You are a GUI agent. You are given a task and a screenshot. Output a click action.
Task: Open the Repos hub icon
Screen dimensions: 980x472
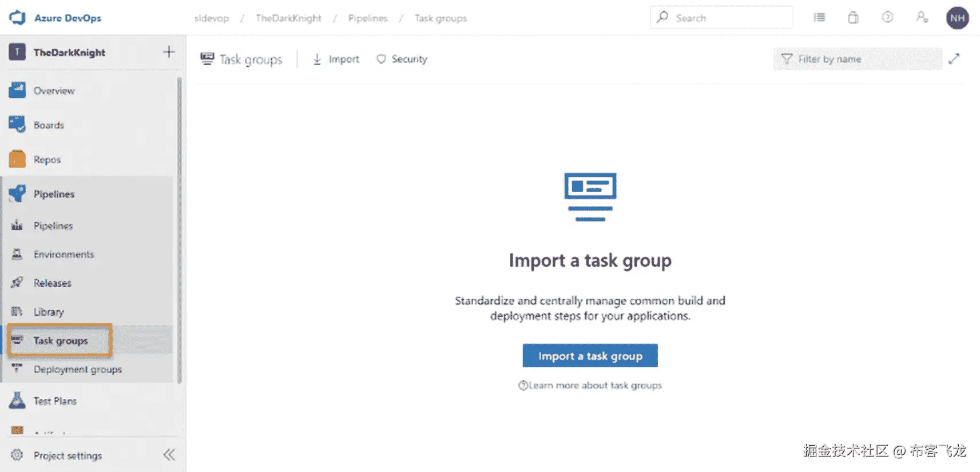point(17,158)
